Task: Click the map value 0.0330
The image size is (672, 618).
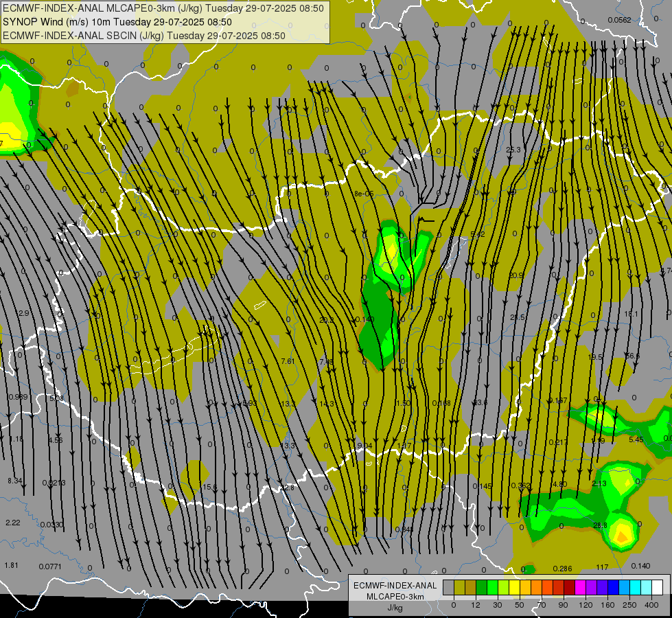Action: pos(52,525)
